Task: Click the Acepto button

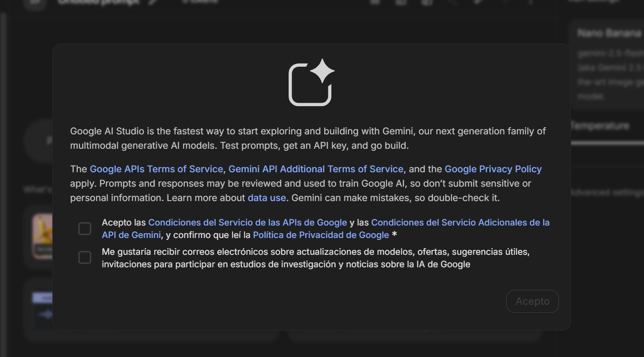Action: coord(532,301)
